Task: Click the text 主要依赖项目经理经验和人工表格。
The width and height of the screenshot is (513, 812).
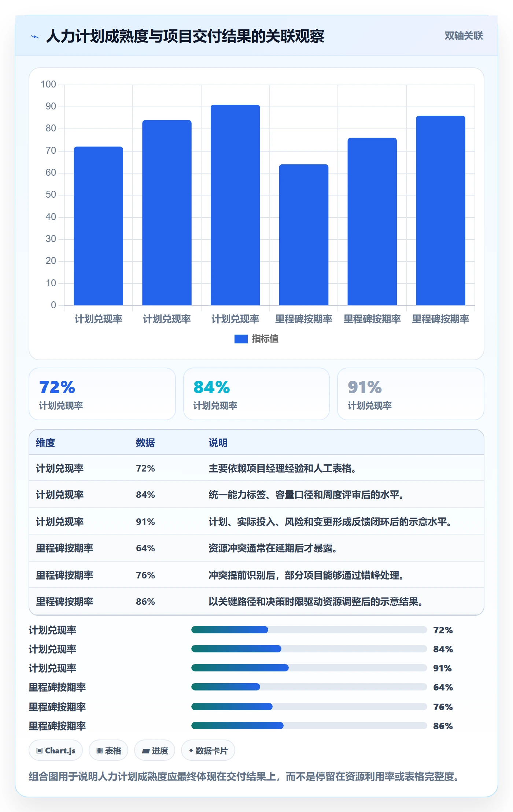Action: click(282, 468)
